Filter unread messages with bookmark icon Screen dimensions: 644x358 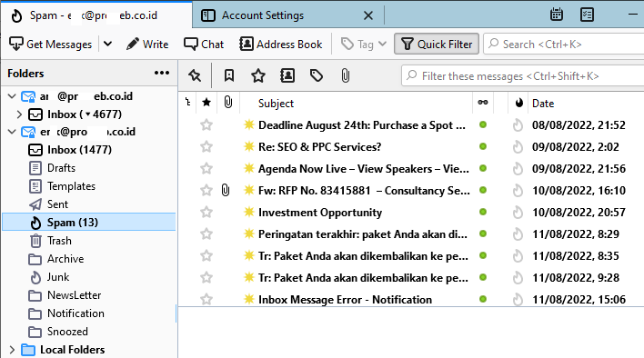pos(229,75)
